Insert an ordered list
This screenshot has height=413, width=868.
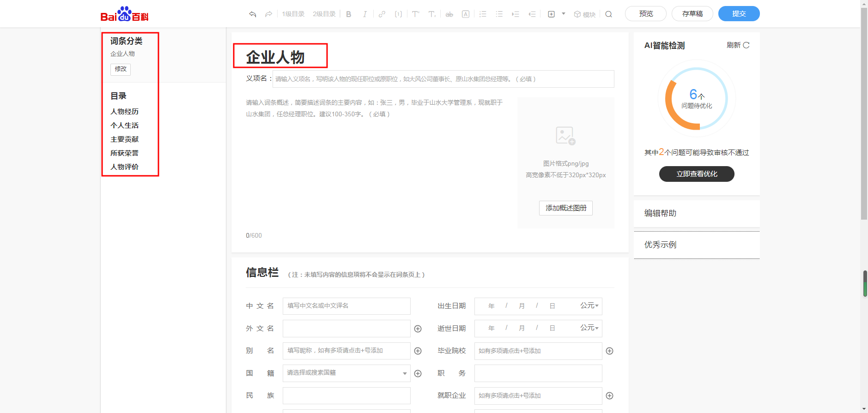coord(483,14)
